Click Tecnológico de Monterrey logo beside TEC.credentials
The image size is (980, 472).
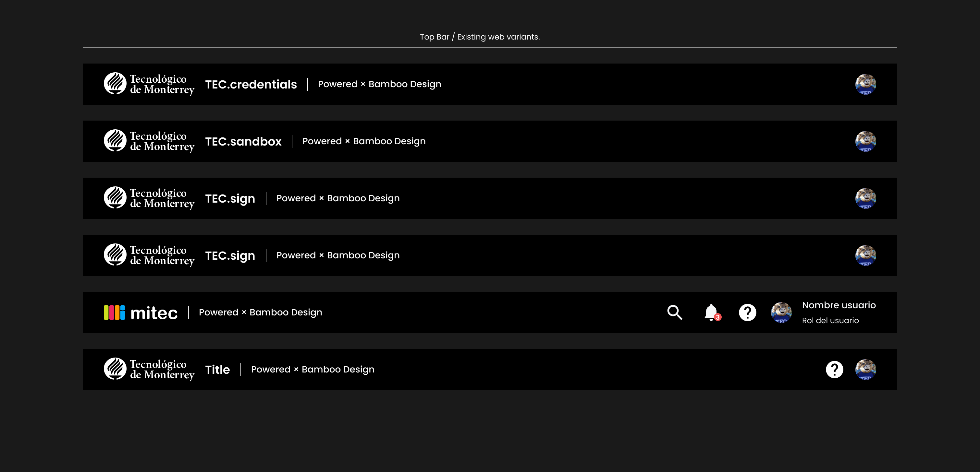[x=149, y=84]
